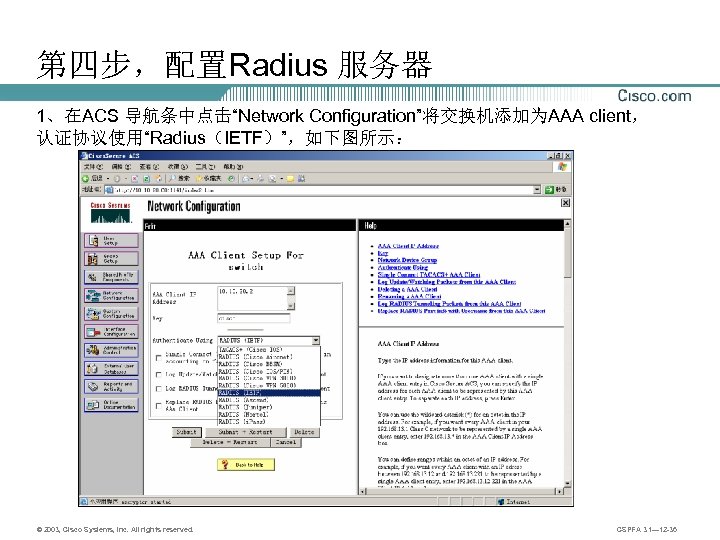Open Shared Profile Components in the navigation bar
Image resolution: width=720 pixels, height=540 pixels.
[111, 277]
